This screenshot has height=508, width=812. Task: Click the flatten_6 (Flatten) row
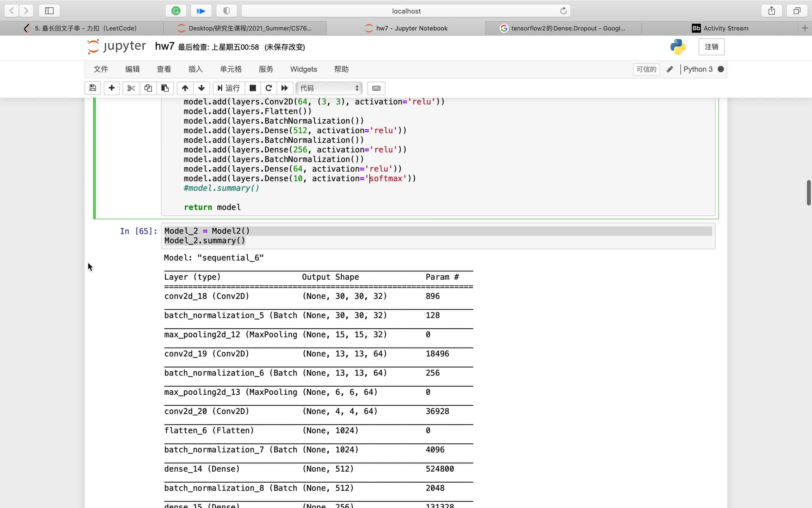(318, 430)
